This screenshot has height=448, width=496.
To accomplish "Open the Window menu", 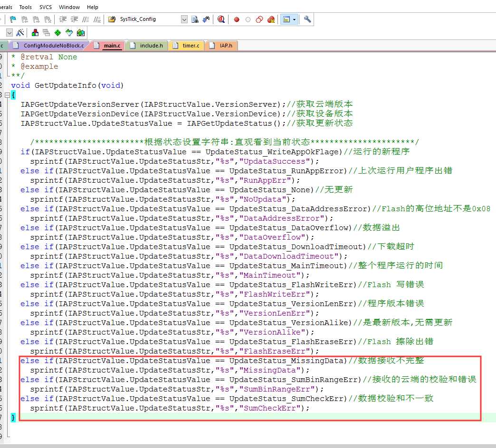I will coord(69,7).
